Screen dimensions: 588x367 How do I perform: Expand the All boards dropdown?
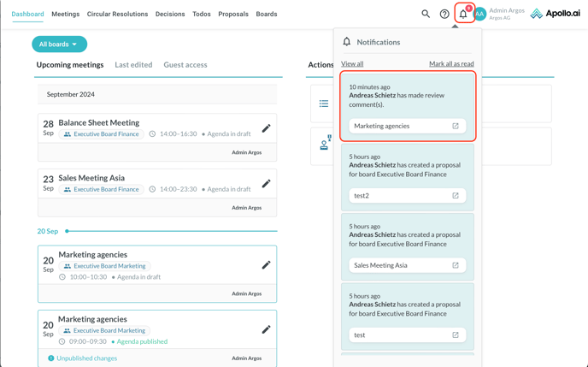pyautogui.click(x=59, y=44)
